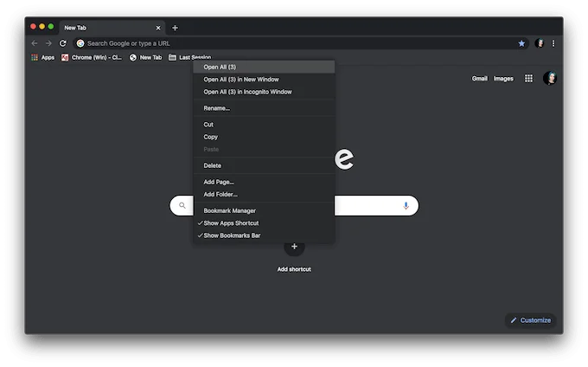The image size is (588, 367).
Task: Choose Open All (3)
Action: [264, 67]
